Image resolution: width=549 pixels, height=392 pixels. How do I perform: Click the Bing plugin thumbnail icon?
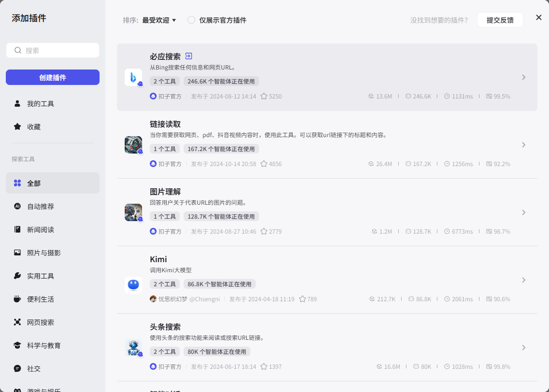[133, 77]
